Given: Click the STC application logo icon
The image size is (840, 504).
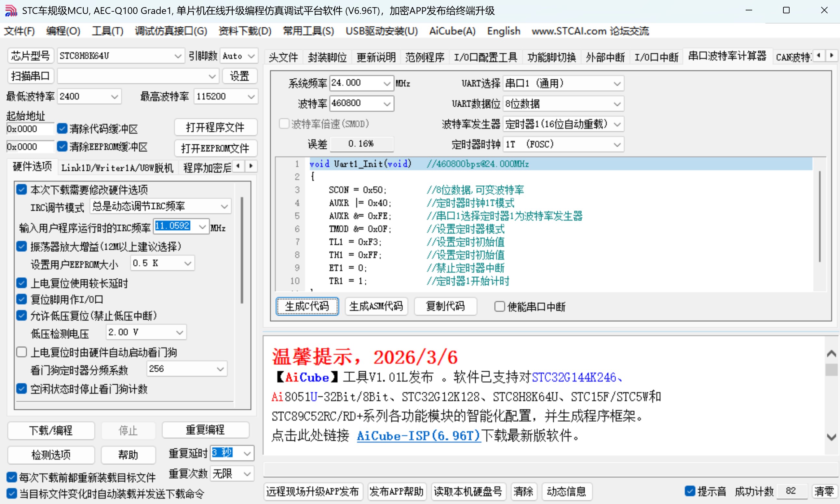Looking at the screenshot, I should coord(11,11).
